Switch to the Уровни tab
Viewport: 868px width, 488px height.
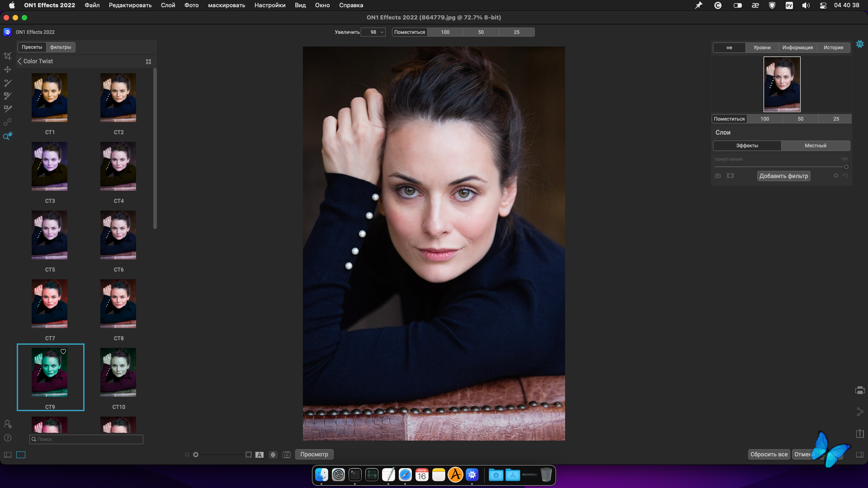[762, 47]
